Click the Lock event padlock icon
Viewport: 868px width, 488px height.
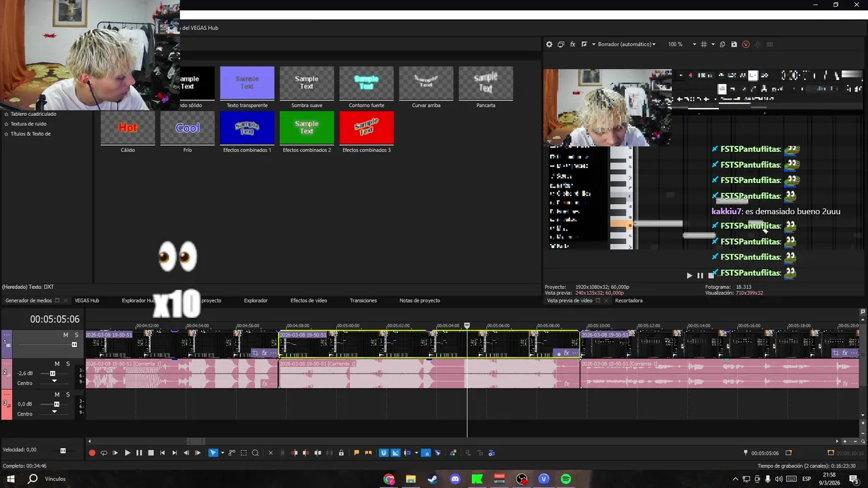[341, 453]
